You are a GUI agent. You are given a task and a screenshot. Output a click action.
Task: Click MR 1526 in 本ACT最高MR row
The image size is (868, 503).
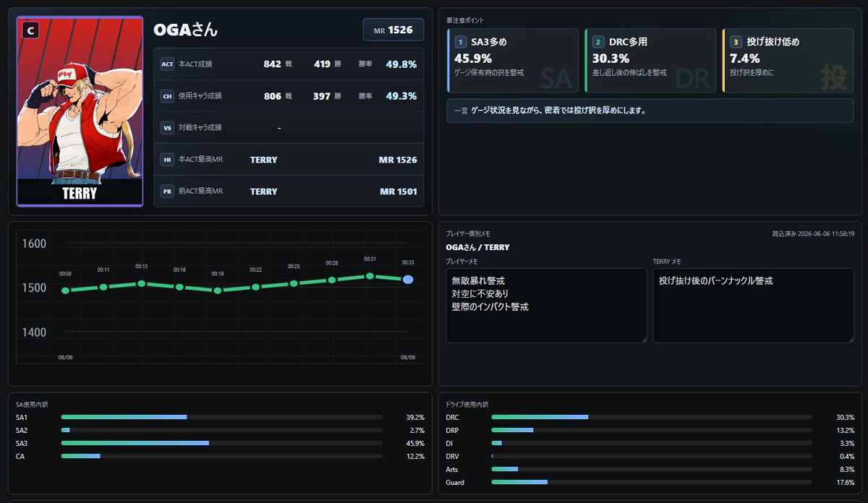pyautogui.click(x=398, y=160)
